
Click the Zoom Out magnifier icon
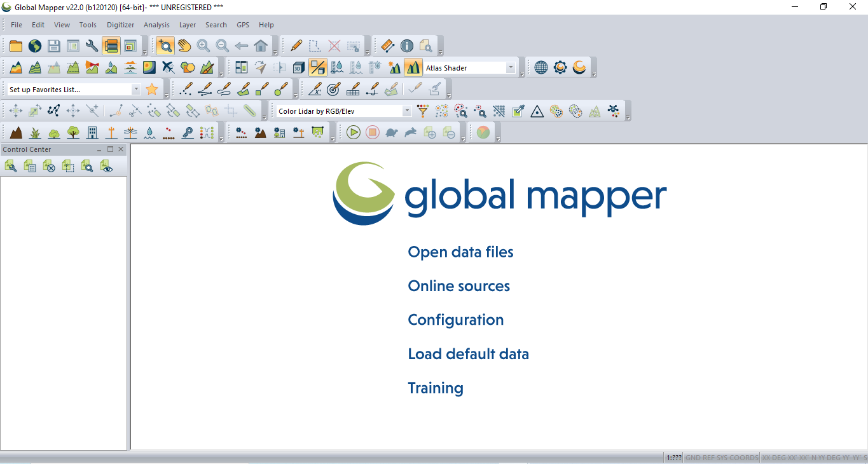pyautogui.click(x=223, y=46)
